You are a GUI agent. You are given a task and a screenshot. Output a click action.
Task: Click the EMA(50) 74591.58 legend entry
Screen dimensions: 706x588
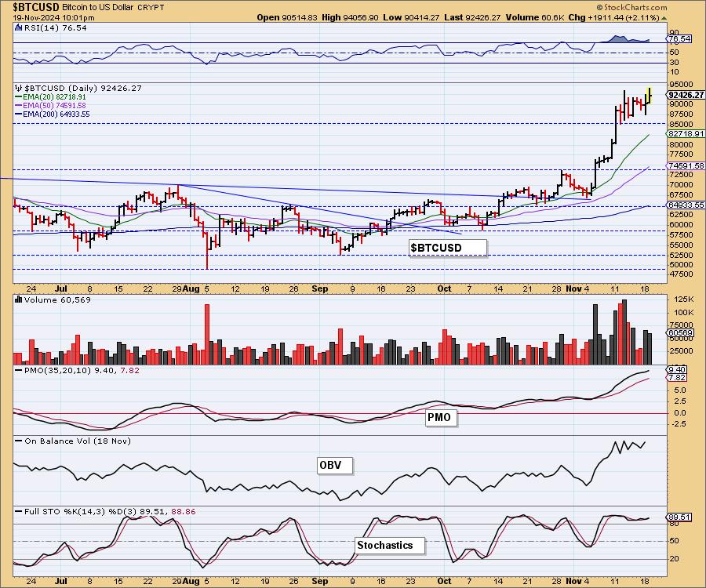point(54,105)
